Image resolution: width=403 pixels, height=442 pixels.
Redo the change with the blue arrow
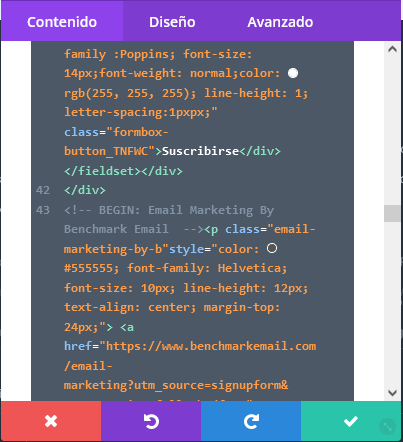[x=251, y=421]
